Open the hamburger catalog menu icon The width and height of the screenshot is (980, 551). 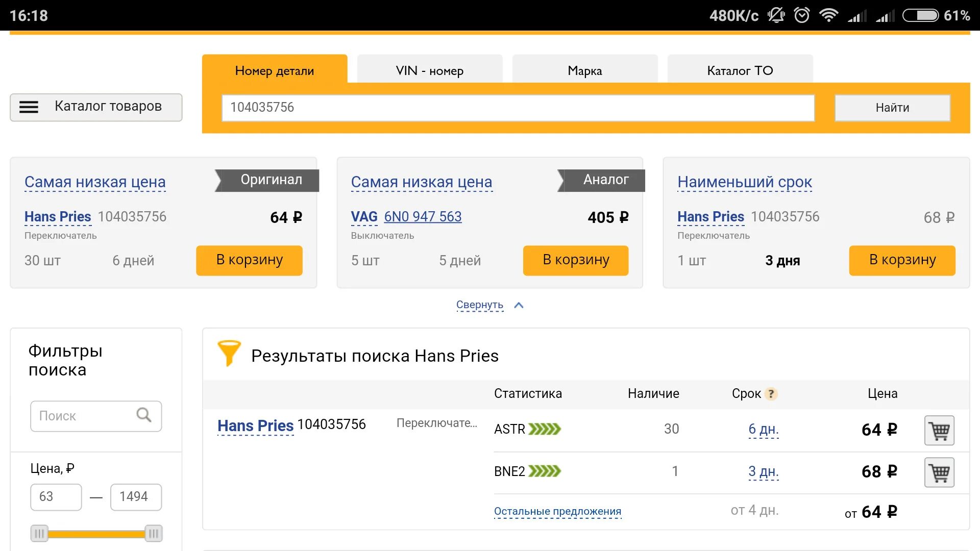(x=29, y=107)
